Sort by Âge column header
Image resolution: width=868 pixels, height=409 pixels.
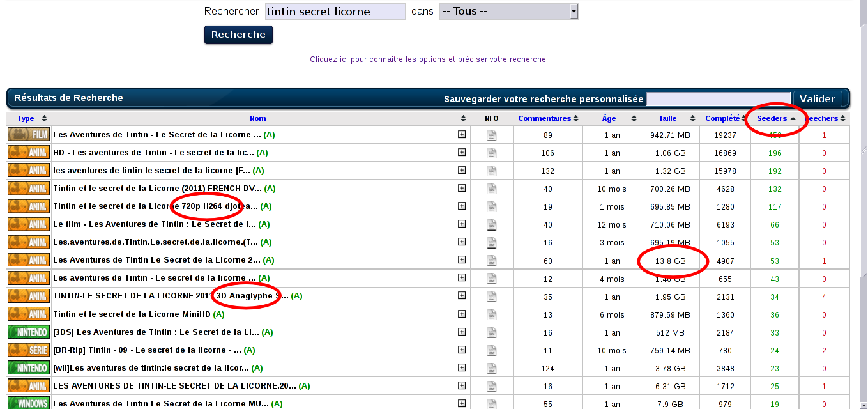pyautogui.click(x=609, y=118)
